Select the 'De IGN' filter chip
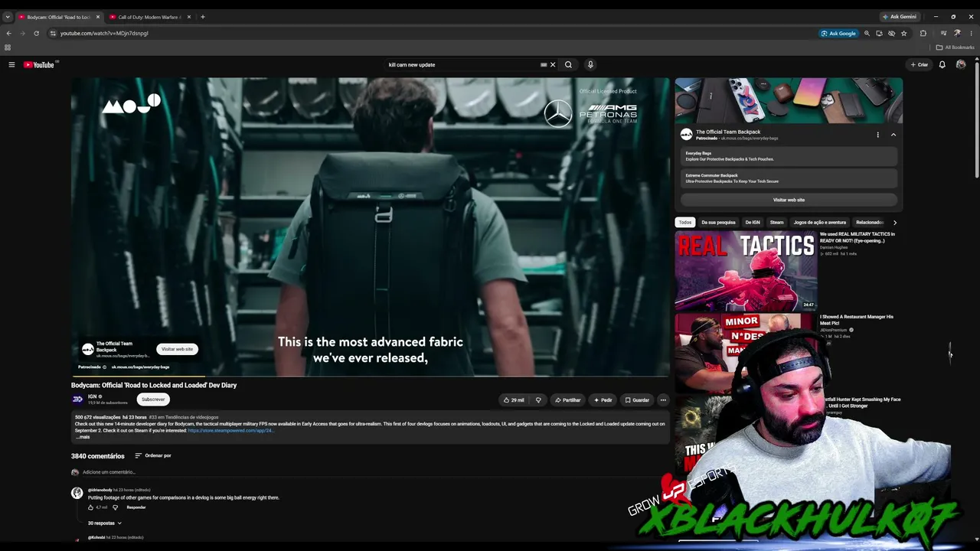 click(x=753, y=223)
